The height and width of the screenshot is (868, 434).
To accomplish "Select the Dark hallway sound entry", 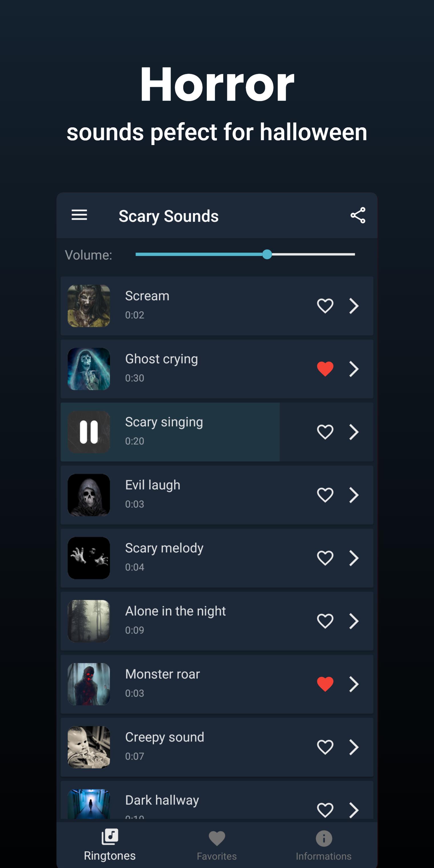I will pyautogui.click(x=217, y=800).
